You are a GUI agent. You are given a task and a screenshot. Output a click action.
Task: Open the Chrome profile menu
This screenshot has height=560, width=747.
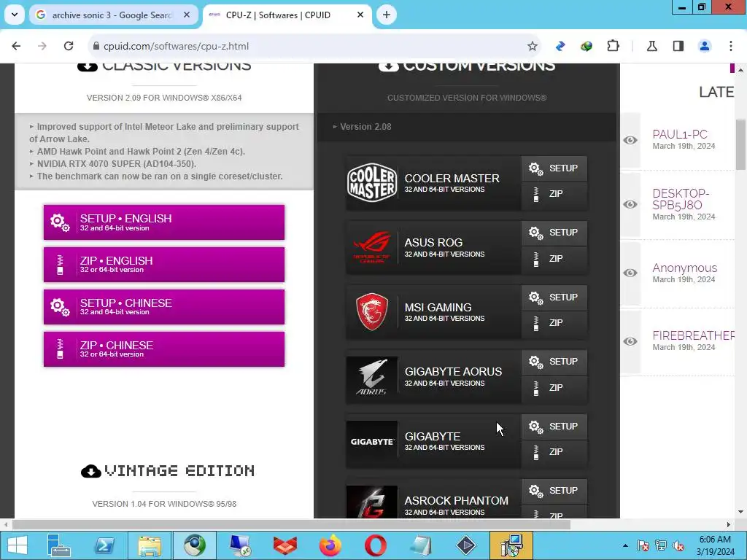705,46
